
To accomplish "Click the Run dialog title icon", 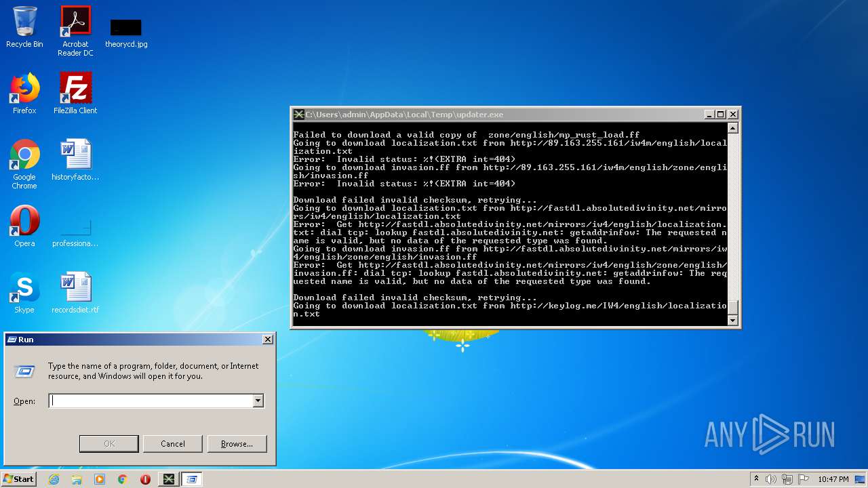I will pyautogui.click(x=12, y=339).
